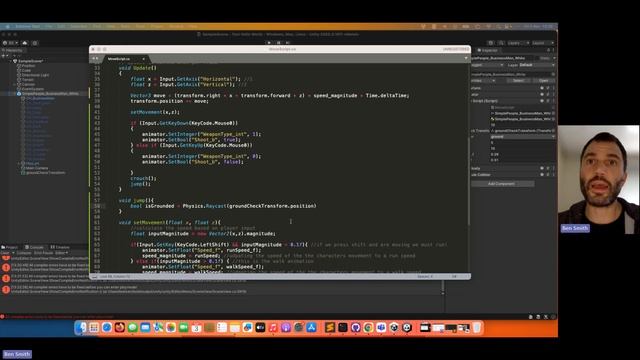The height and width of the screenshot is (360, 640).
Task: Click the Select button in Inspector
Action: point(518,80)
